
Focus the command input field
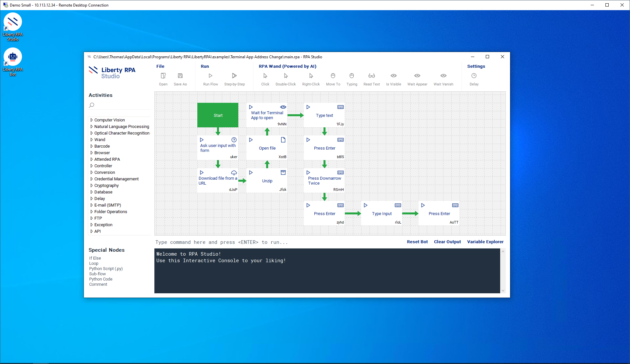point(262,243)
